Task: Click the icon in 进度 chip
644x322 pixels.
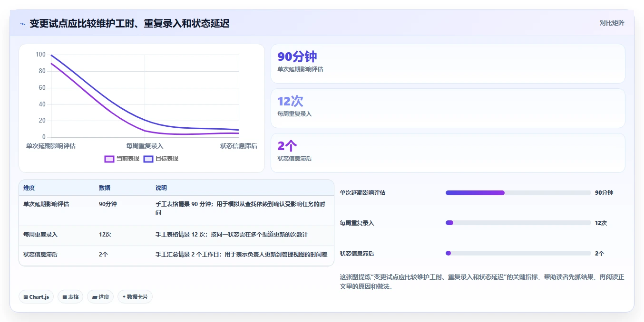Action: (94, 297)
